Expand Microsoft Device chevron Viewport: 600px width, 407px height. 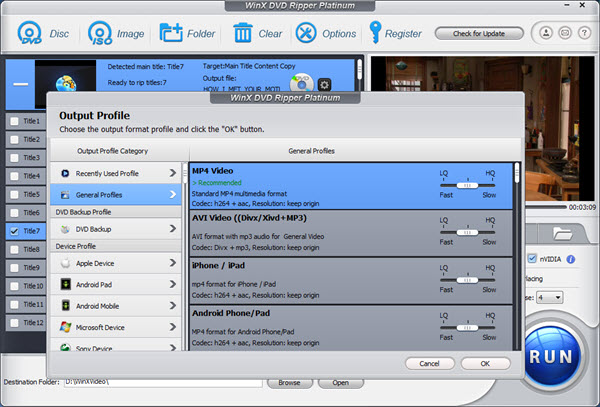tap(173, 327)
